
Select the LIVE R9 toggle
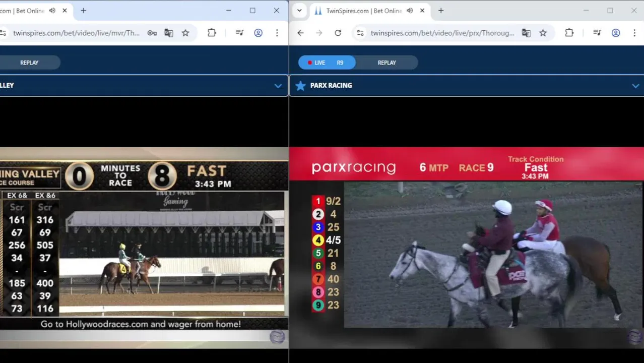point(327,63)
